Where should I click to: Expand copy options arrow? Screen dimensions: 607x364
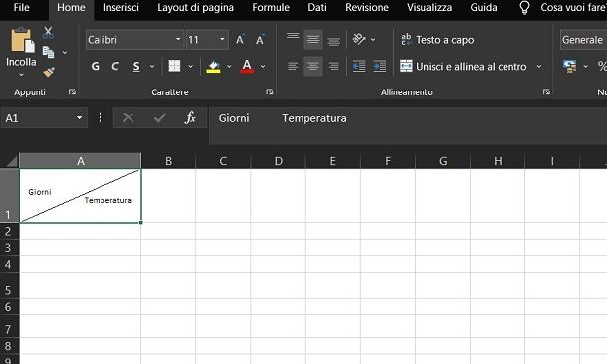pos(65,53)
